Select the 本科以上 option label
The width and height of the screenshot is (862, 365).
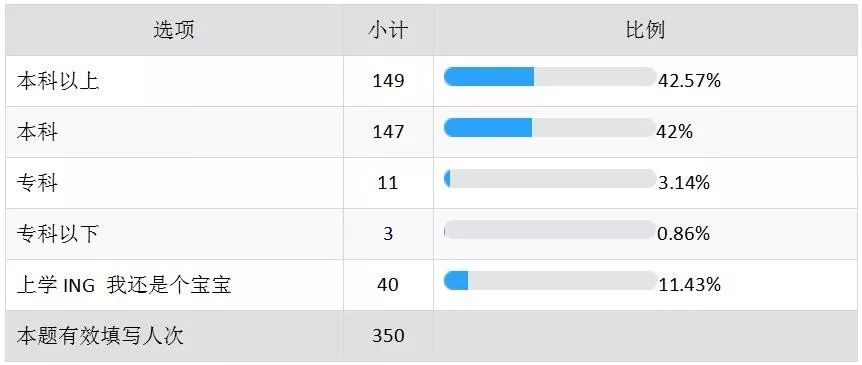58,81
